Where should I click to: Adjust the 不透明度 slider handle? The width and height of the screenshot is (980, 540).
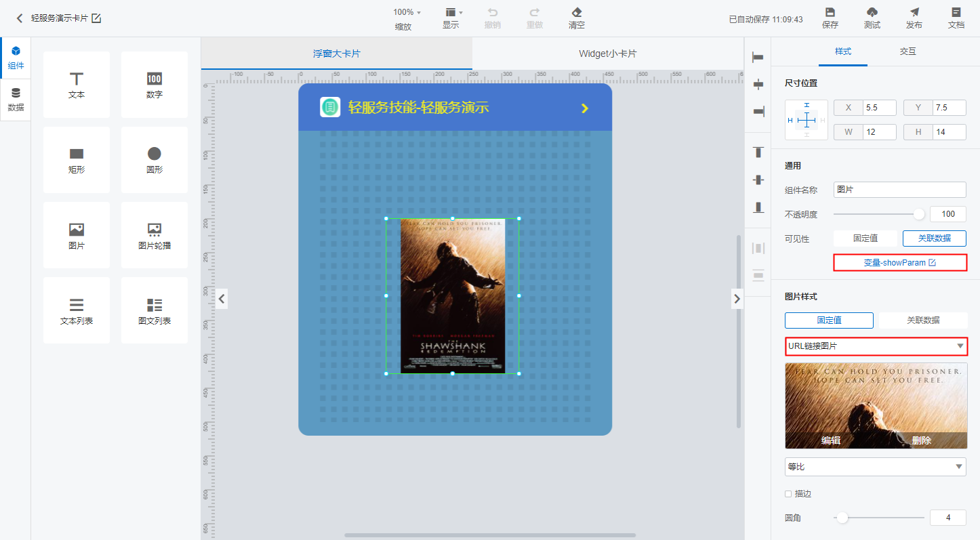(x=919, y=214)
